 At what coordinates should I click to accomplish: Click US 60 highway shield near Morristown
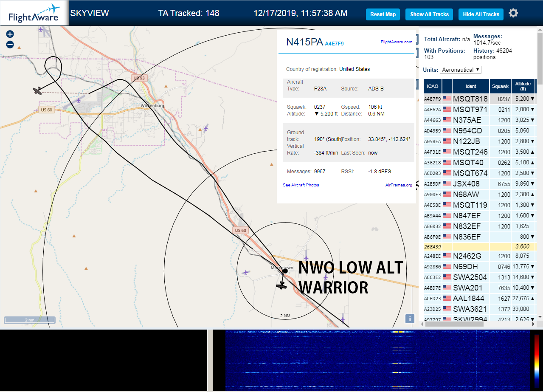click(240, 230)
